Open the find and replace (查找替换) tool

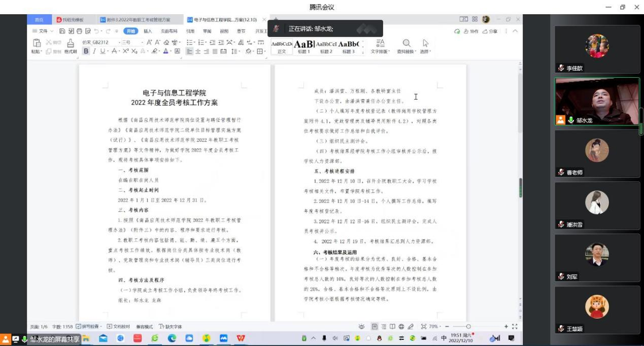(406, 46)
